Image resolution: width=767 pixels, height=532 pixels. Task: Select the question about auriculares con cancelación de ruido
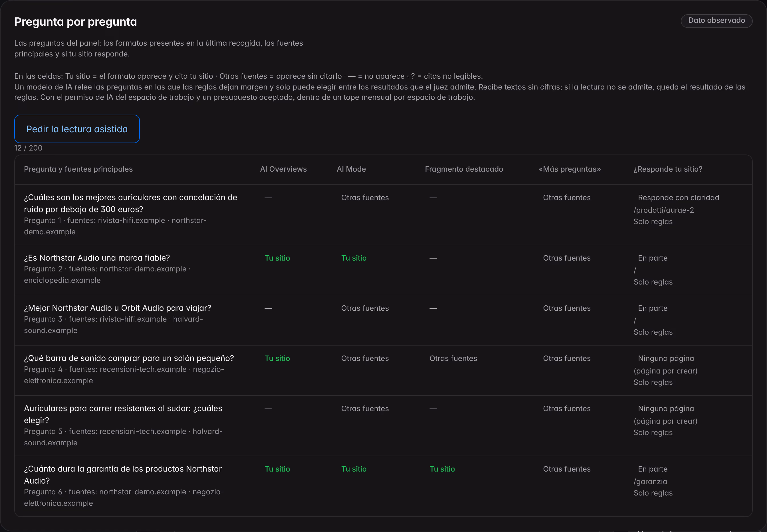[130, 203]
